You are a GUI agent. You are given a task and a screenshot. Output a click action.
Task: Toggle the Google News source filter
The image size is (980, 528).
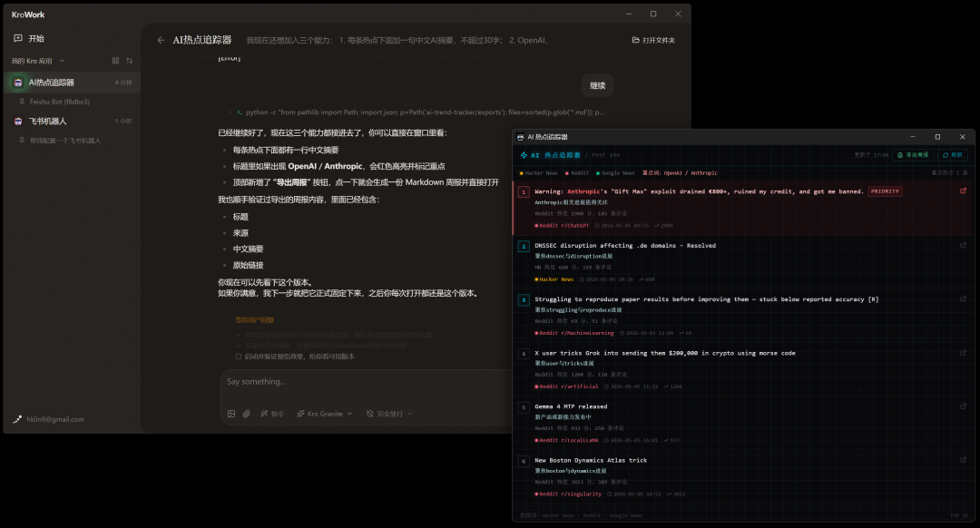click(x=615, y=173)
